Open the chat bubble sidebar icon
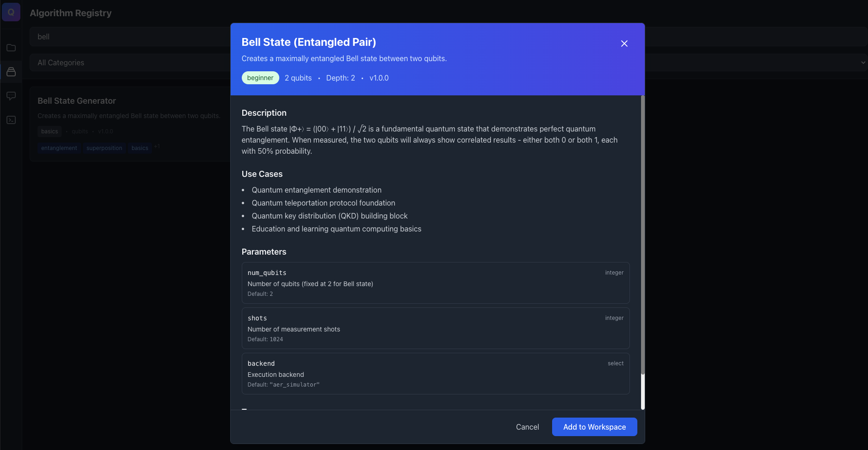 pos(11,96)
